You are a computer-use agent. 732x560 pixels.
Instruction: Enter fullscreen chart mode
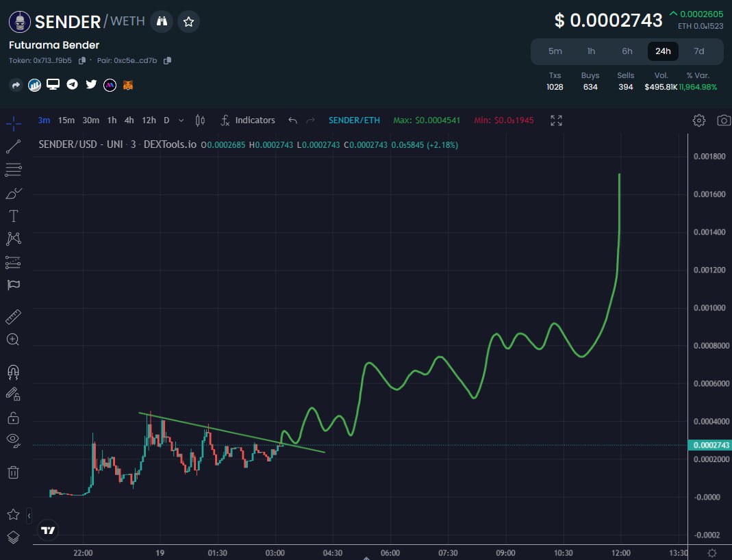coord(556,120)
